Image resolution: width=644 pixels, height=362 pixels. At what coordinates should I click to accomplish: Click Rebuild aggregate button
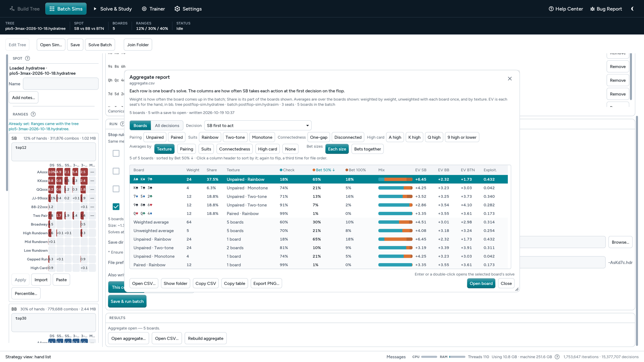pos(206,339)
